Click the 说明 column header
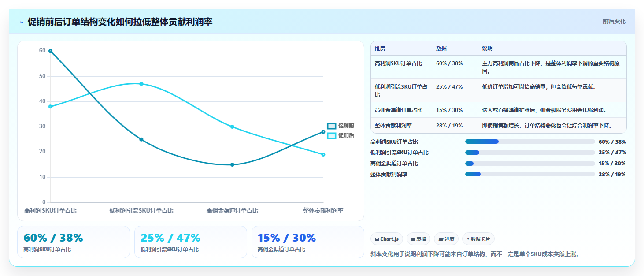 tap(488, 48)
